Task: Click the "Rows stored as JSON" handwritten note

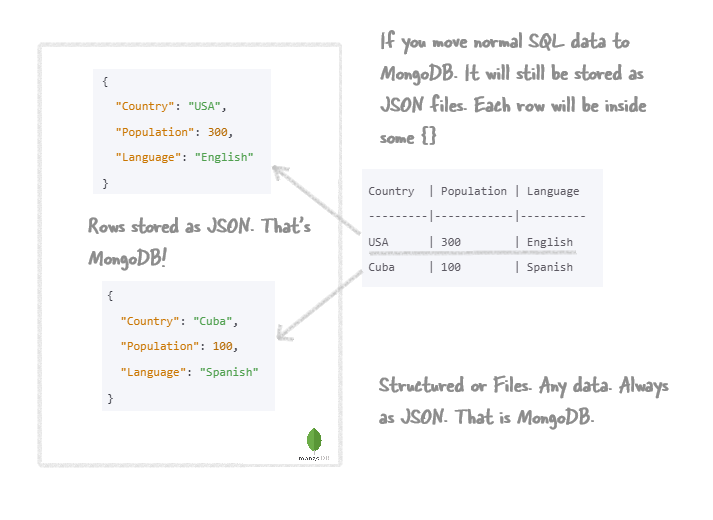Action: (x=199, y=242)
